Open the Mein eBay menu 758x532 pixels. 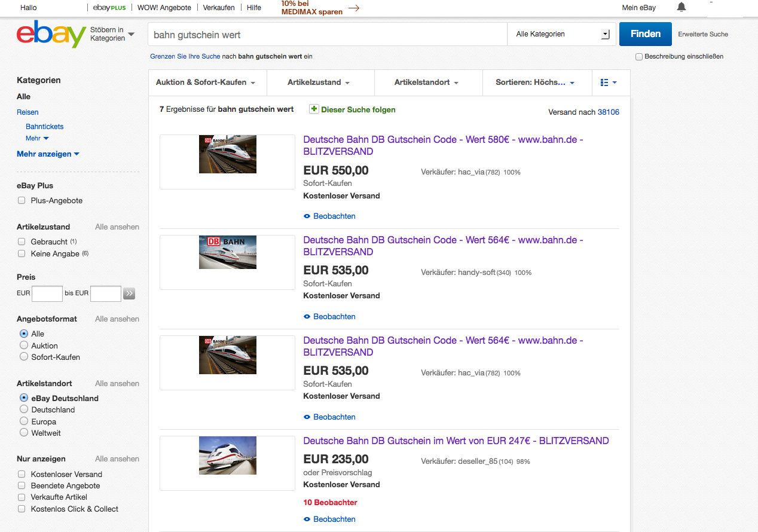pos(638,8)
